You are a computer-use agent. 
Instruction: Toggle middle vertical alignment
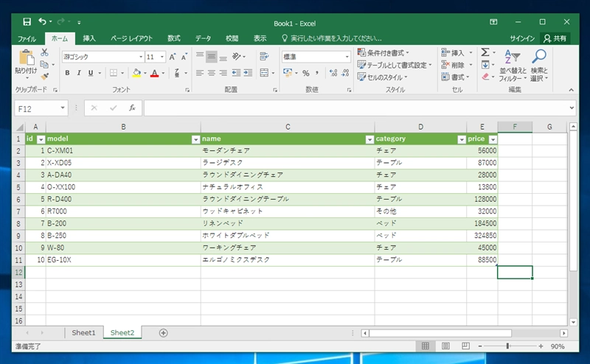(212, 57)
